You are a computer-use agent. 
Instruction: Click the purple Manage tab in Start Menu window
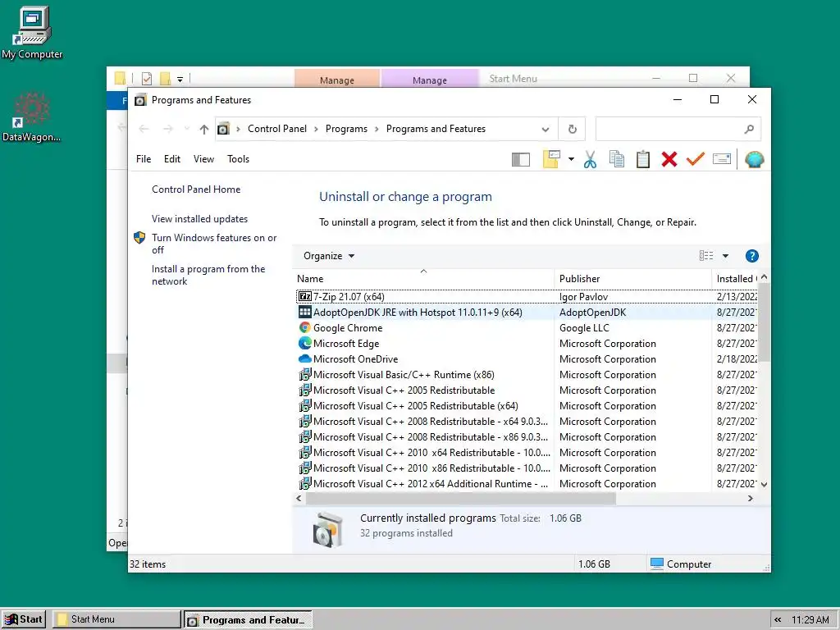(430, 80)
